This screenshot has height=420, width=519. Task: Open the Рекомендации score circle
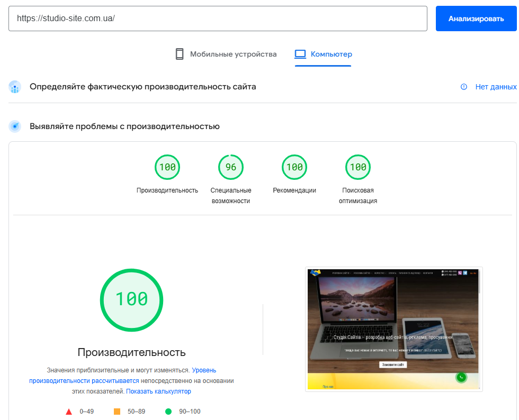point(294,167)
